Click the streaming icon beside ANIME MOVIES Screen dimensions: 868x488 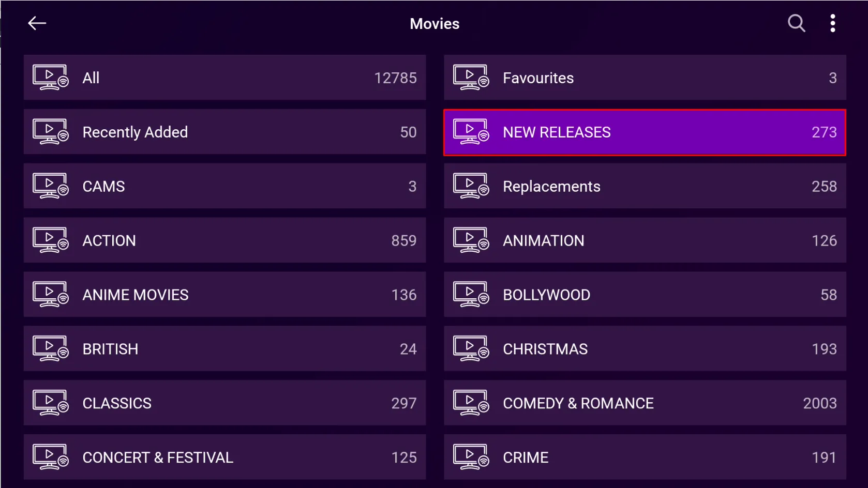[51, 295]
